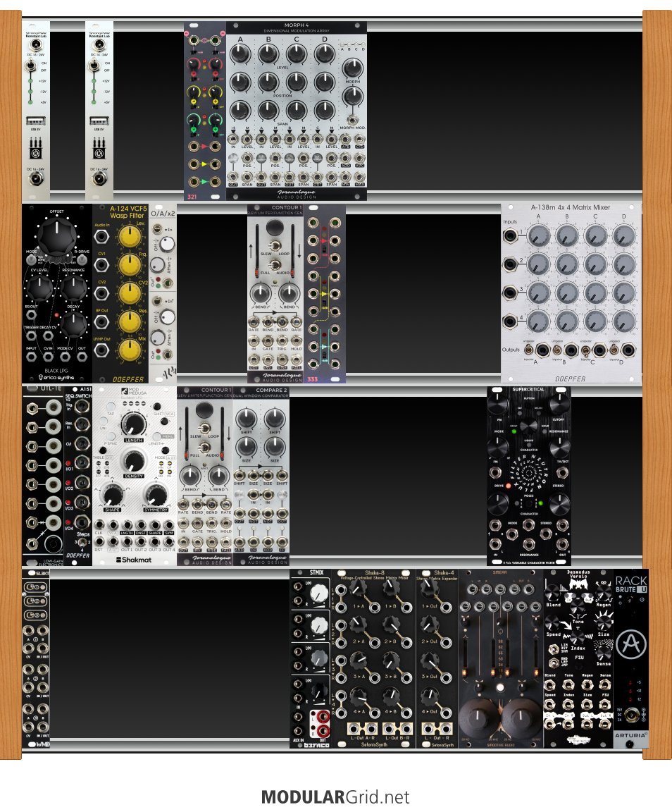Open the MODULARGrid.net link
The width and height of the screenshot is (672, 812).
(335, 796)
